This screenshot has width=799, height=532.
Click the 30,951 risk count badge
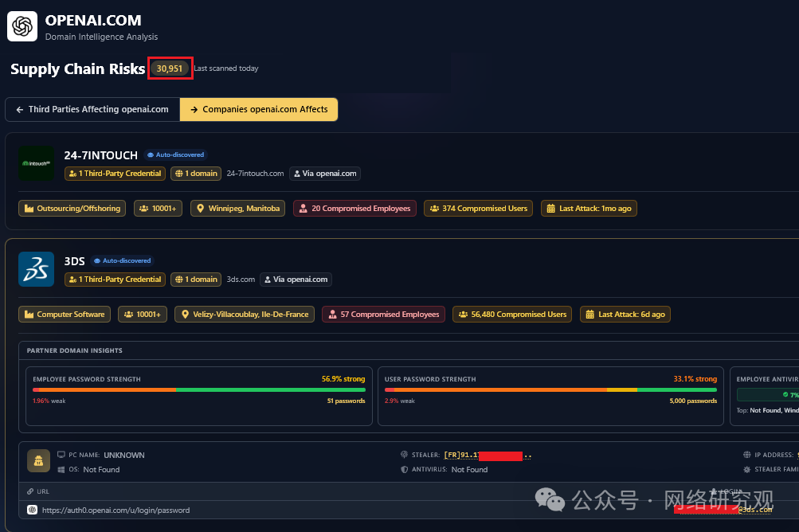coord(170,68)
